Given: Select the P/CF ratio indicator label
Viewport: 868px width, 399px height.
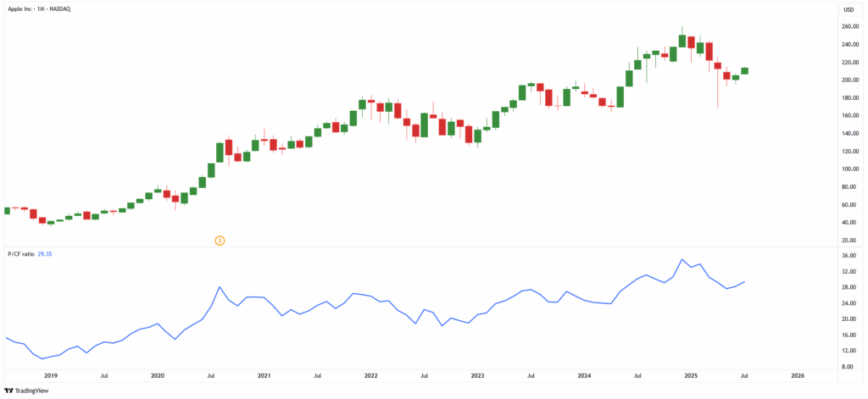Looking at the screenshot, I should (20, 254).
